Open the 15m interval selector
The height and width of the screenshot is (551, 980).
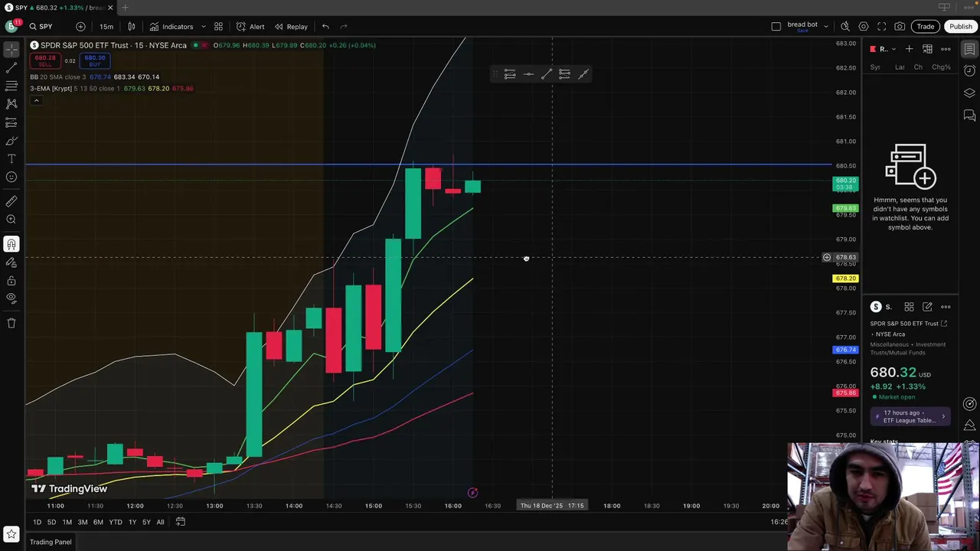[x=106, y=27]
